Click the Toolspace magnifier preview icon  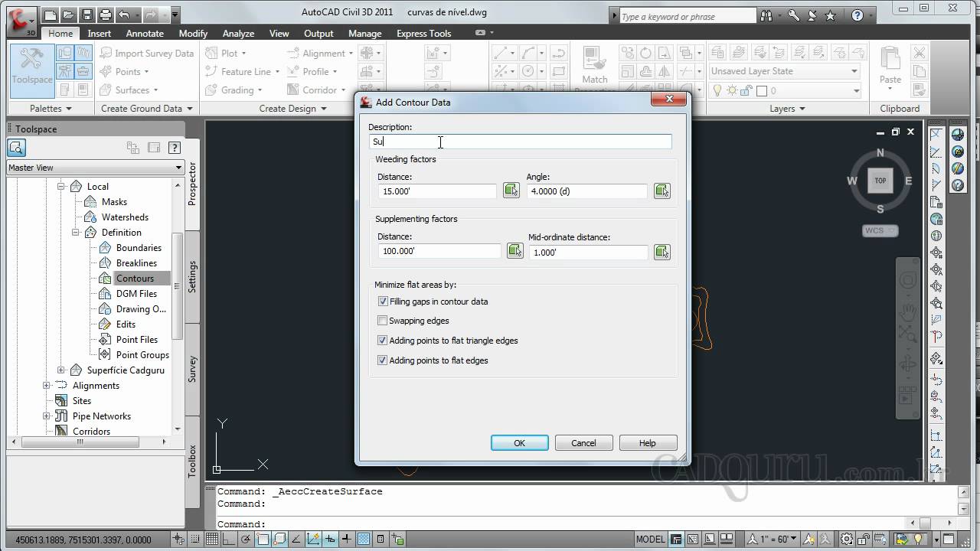click(17, 148)
